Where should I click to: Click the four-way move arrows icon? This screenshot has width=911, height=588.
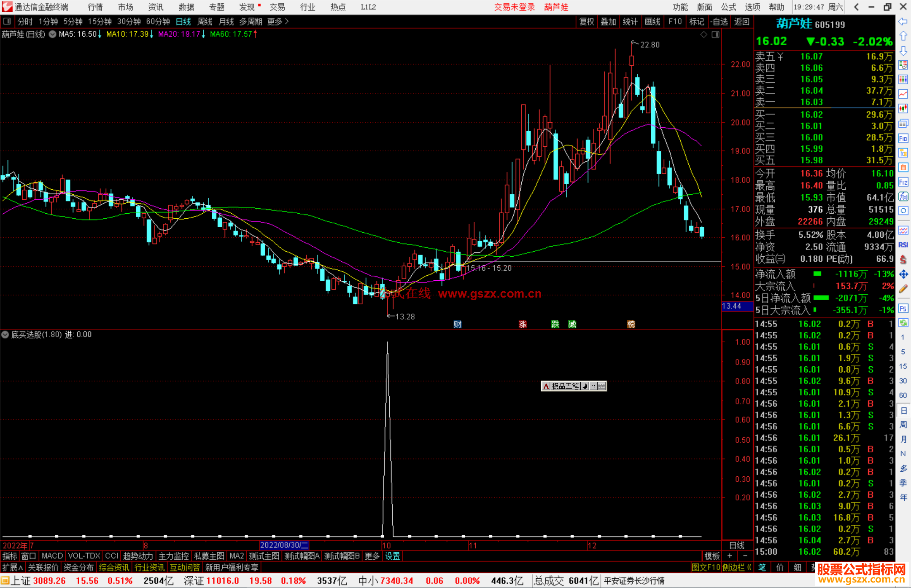[903, 274]
